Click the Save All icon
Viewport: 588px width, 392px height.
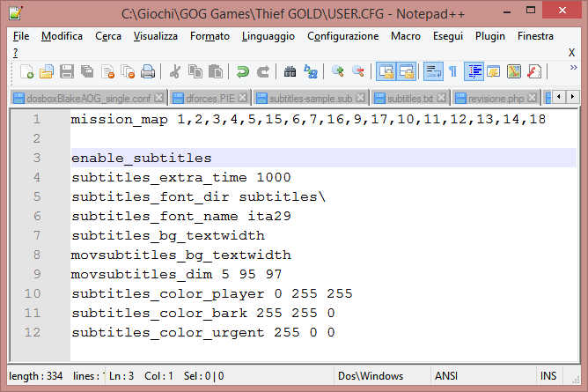point(87,71)
